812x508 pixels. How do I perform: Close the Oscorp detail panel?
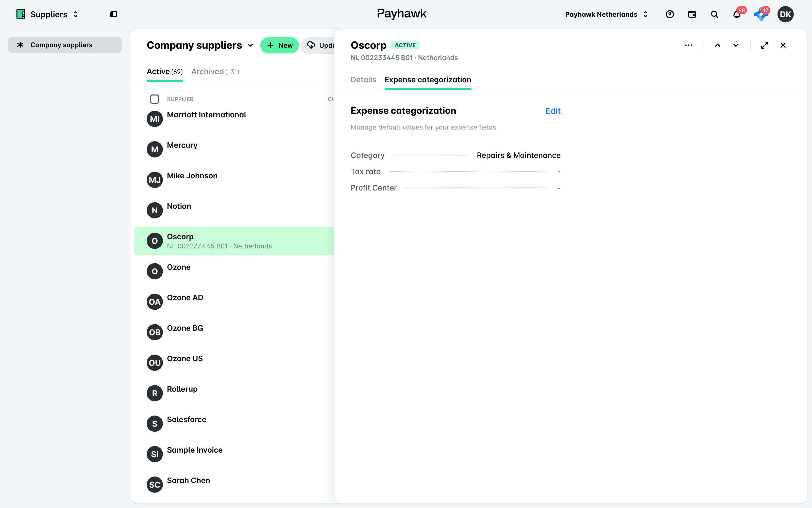[783, 45]
